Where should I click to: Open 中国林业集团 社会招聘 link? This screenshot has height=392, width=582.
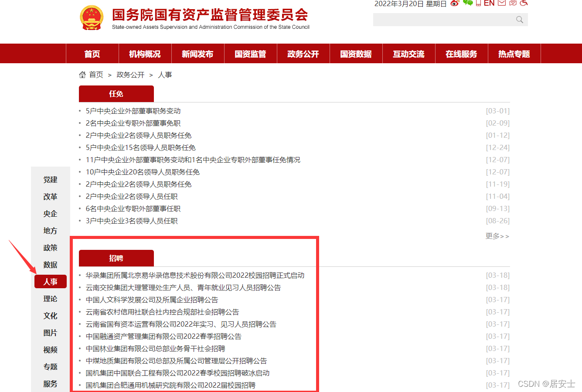pyautogui.click(x=155, y=349)
